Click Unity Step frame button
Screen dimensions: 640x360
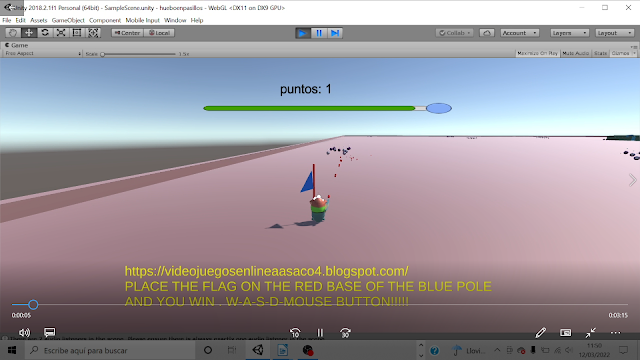coord(335,33)
